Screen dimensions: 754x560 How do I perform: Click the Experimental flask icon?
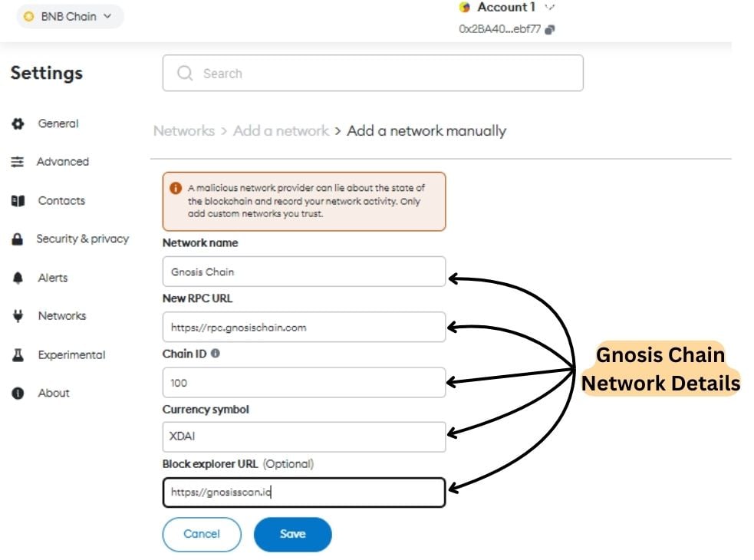18,355
